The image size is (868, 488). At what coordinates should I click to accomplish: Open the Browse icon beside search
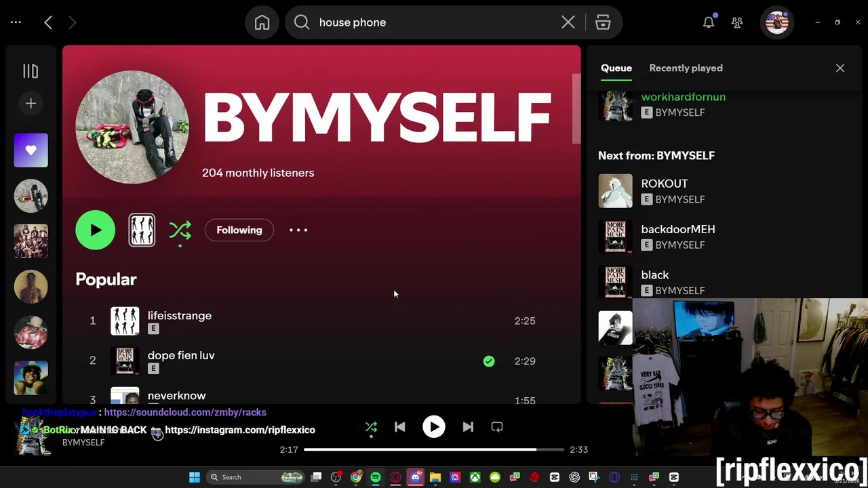tap(603, 22)
